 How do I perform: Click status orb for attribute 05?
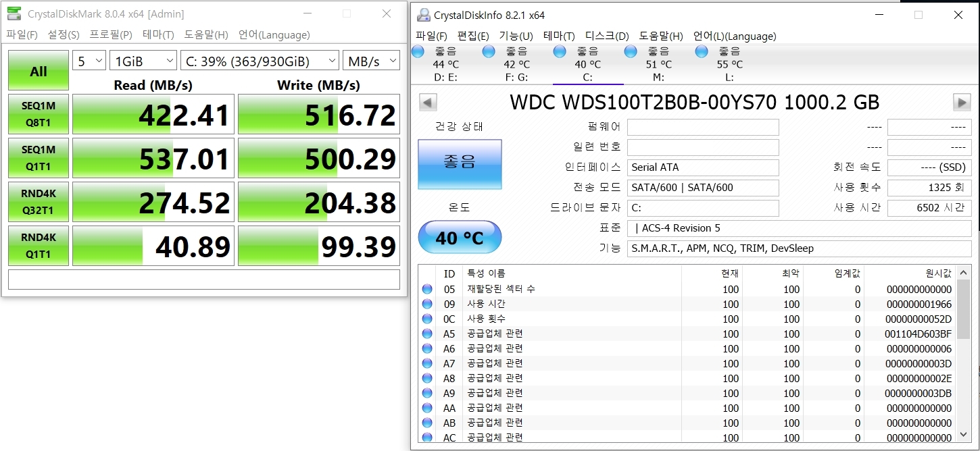427,289
